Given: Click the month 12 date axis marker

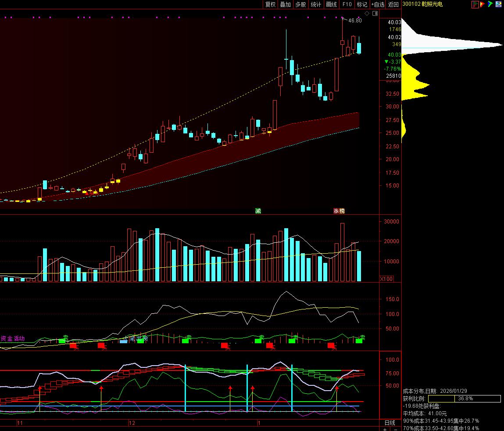Looking at the screenshot, I should tap(132, 423).
